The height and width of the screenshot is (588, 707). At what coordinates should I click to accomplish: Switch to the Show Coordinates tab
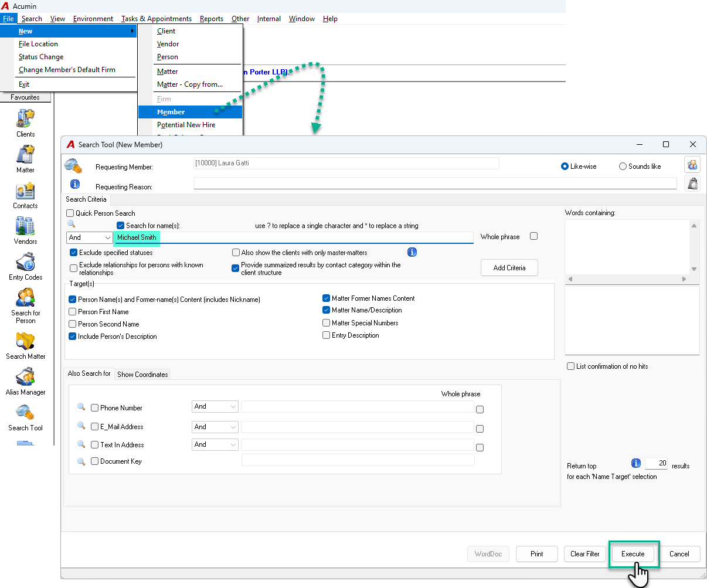(142, 375)
